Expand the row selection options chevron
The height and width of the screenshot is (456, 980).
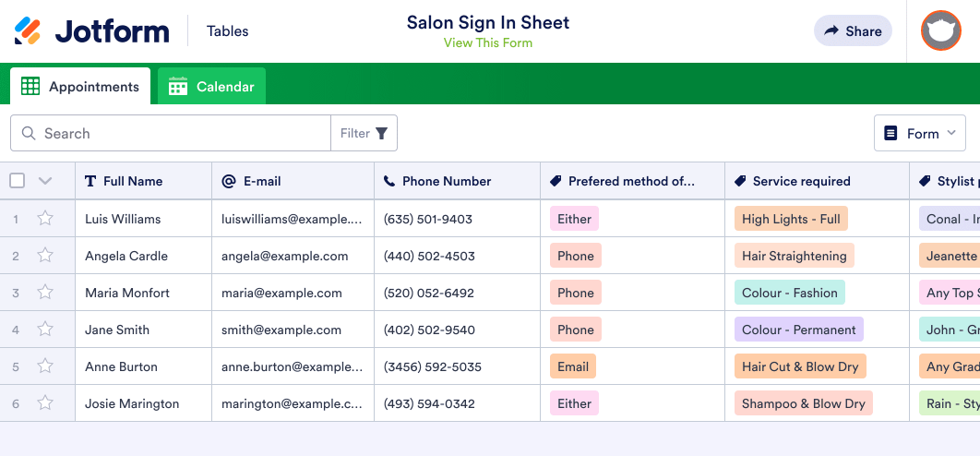pyautogui.click(x=44, y=181)
